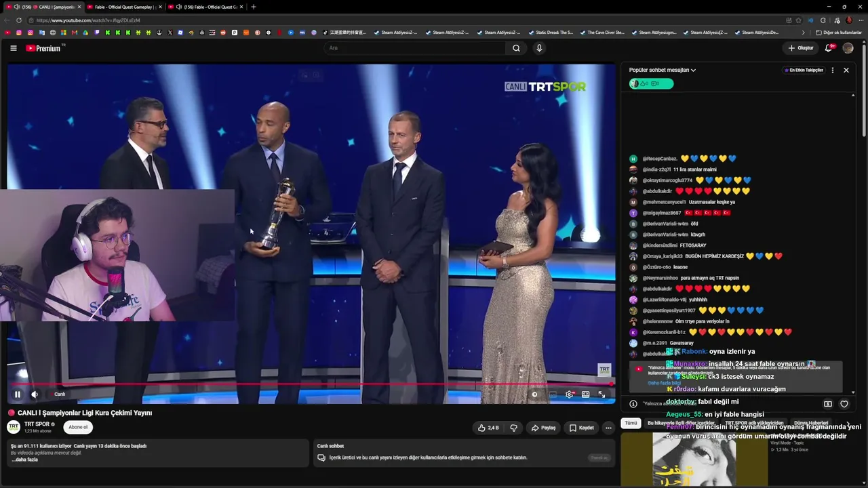Show more bookmarks with chevron

pos(804,33)
